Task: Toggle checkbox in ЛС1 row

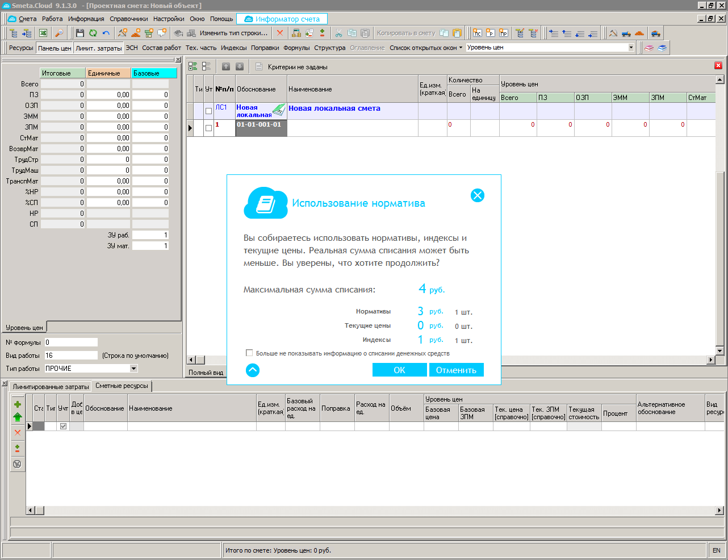Action: pyautogui.click(x=208, y=111)
